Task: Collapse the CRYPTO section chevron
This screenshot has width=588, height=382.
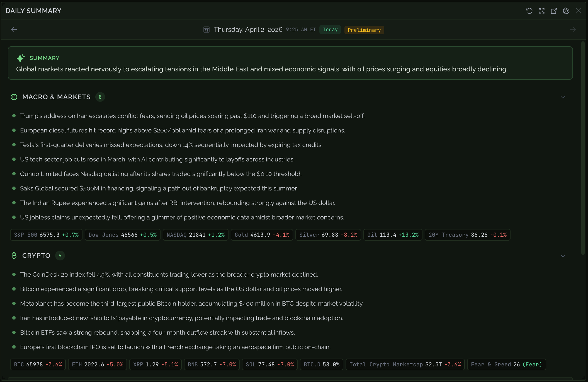Action: click(x=563, y=255)
